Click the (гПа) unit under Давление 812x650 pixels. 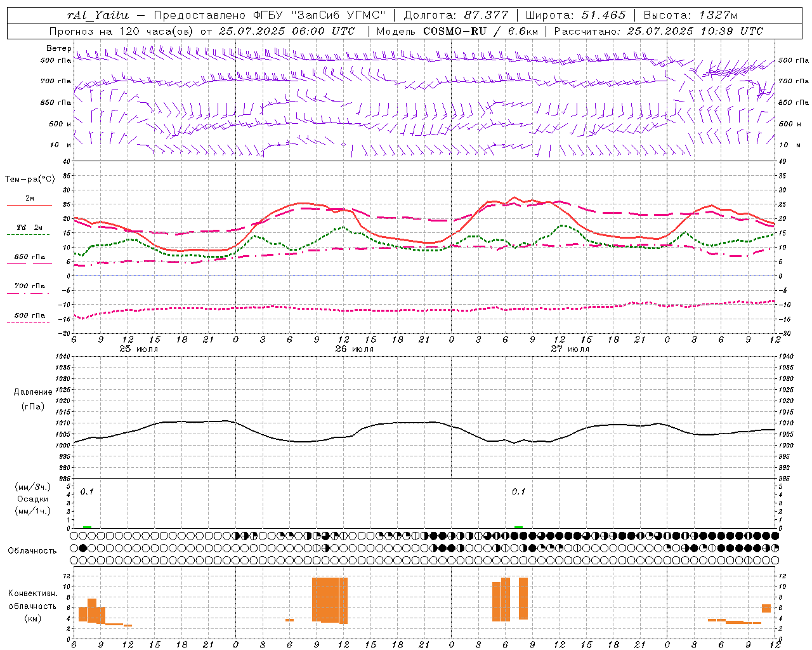click(x=33, y=407)
